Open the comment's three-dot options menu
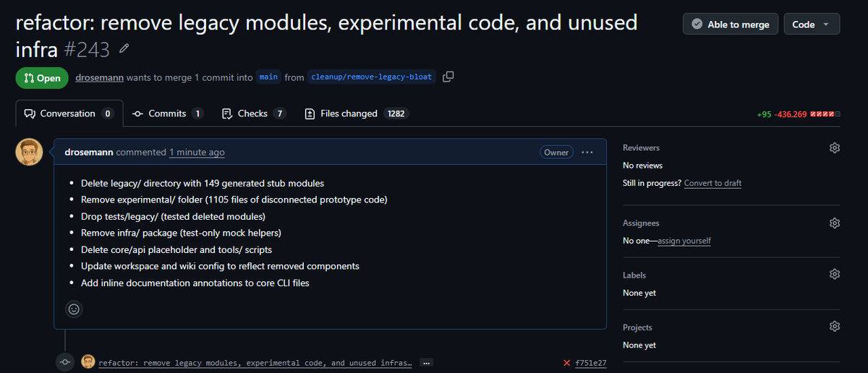The height and width of the screenshot is (373, 868). click(x=587, y=153)
